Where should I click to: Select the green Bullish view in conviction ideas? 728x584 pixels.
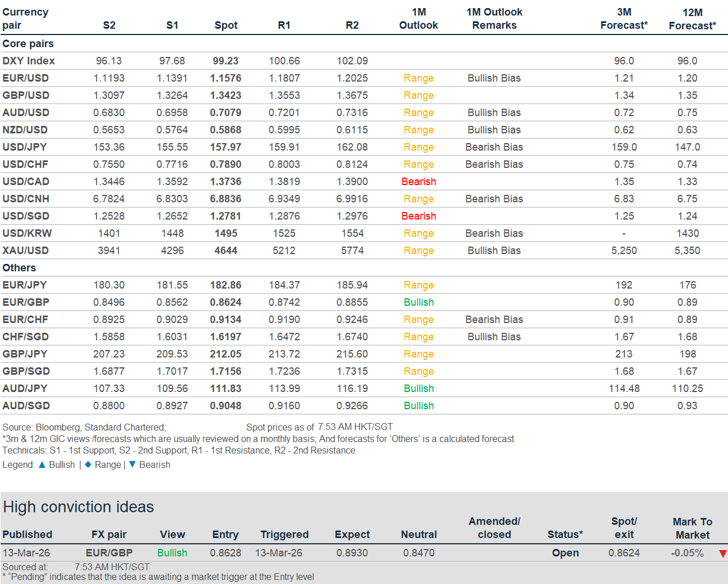[172, 553]
